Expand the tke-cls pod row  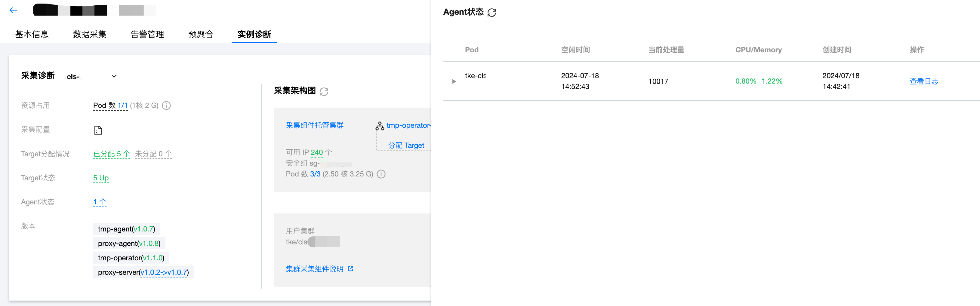point(454,81)
